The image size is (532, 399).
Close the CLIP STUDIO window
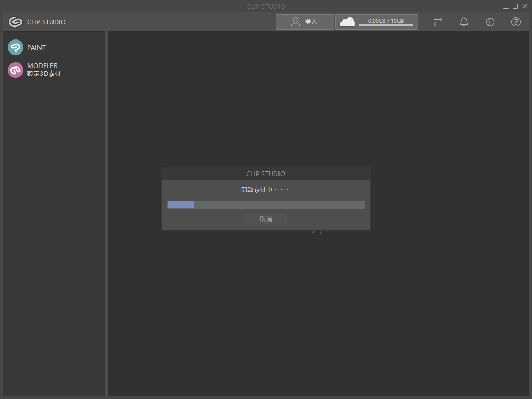[x=525, y=6]
